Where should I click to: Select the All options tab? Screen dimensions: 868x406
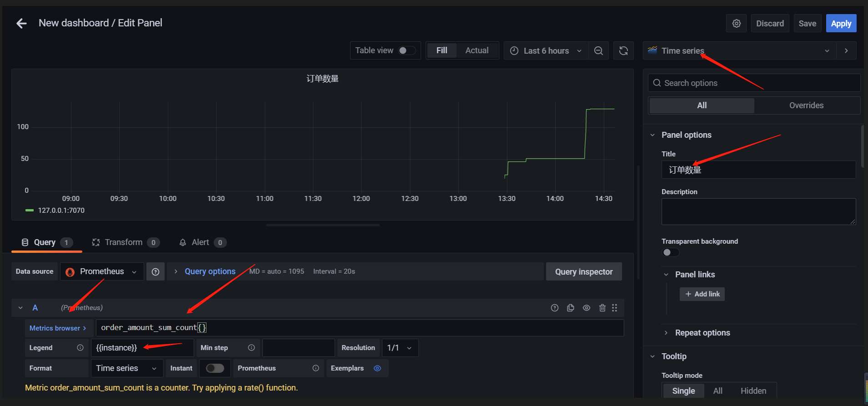click(702, 105)
